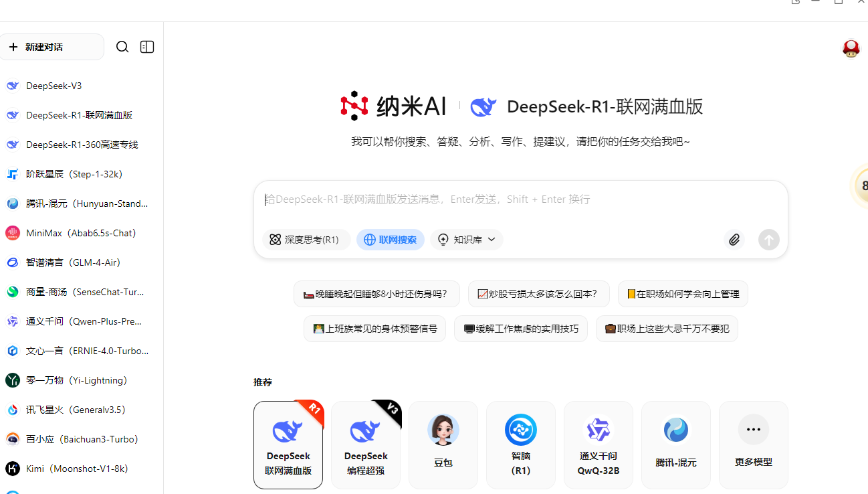Choose 腾讯-混元 recommended card
Viewport: 868px width, 494px height.
tap(676, 445)
